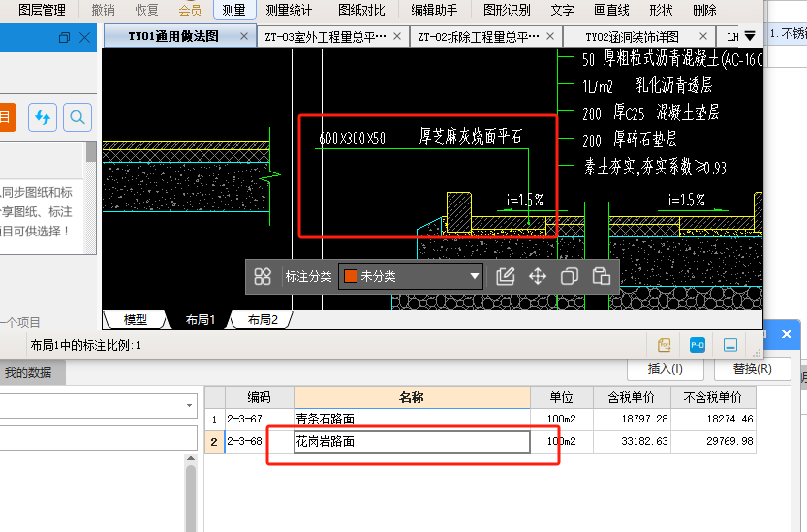Click 恢复 in the top toolbar

(x=146, y=10)
